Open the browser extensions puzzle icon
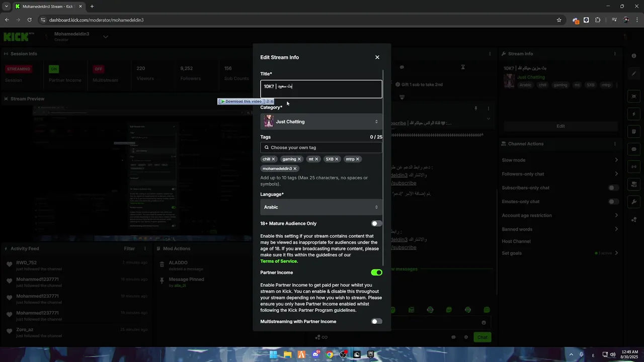This screenshot has width=644, height=362. (x=598, y=20)
